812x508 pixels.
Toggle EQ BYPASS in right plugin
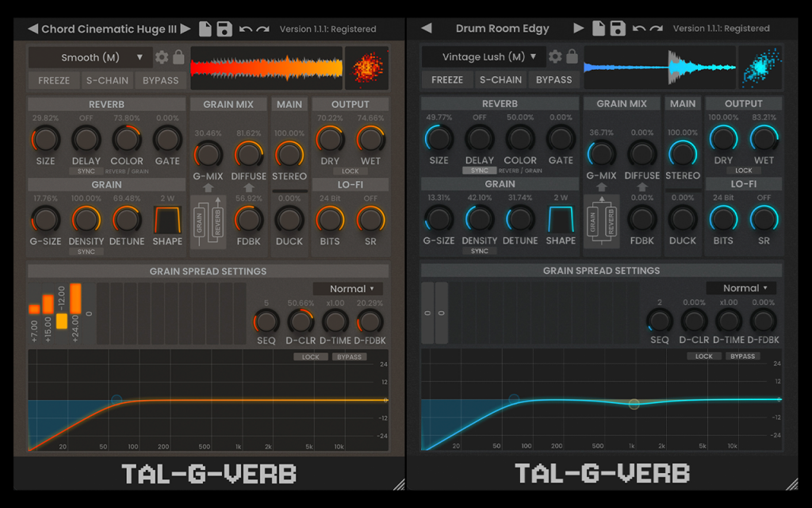743,356
